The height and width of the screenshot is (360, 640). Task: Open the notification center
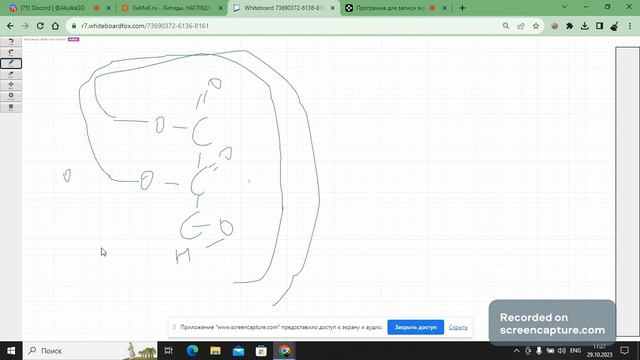(624, 351)
